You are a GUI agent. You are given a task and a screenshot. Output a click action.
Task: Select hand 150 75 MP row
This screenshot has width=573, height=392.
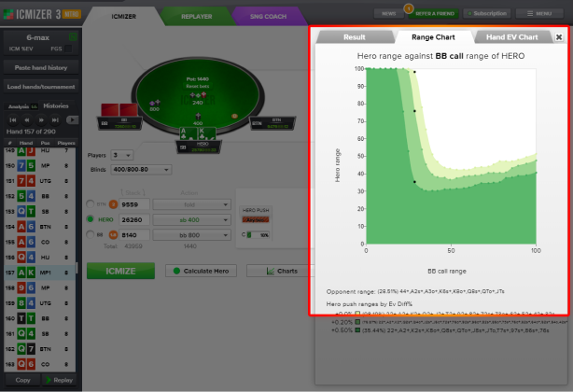click(x=40, y=165)
